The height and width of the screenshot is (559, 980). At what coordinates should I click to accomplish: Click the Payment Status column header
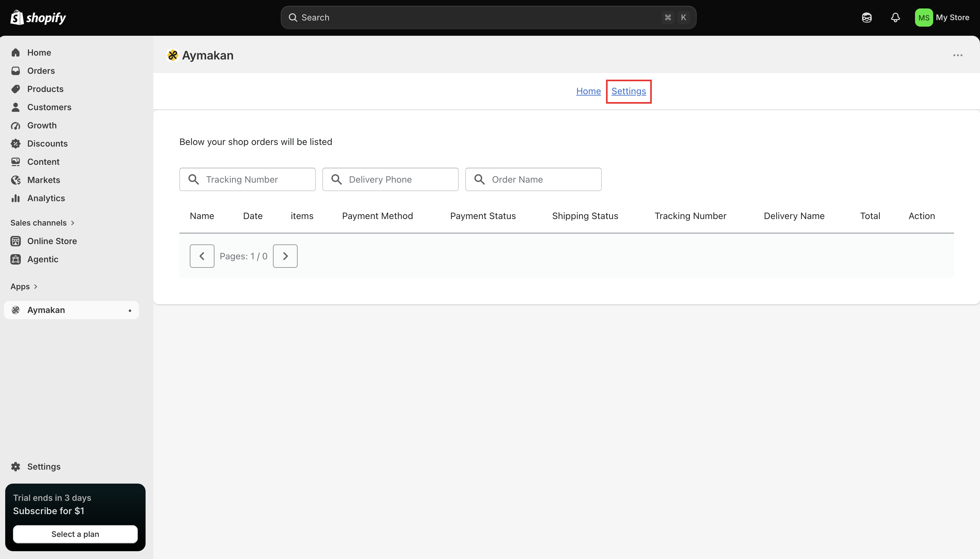483,216
